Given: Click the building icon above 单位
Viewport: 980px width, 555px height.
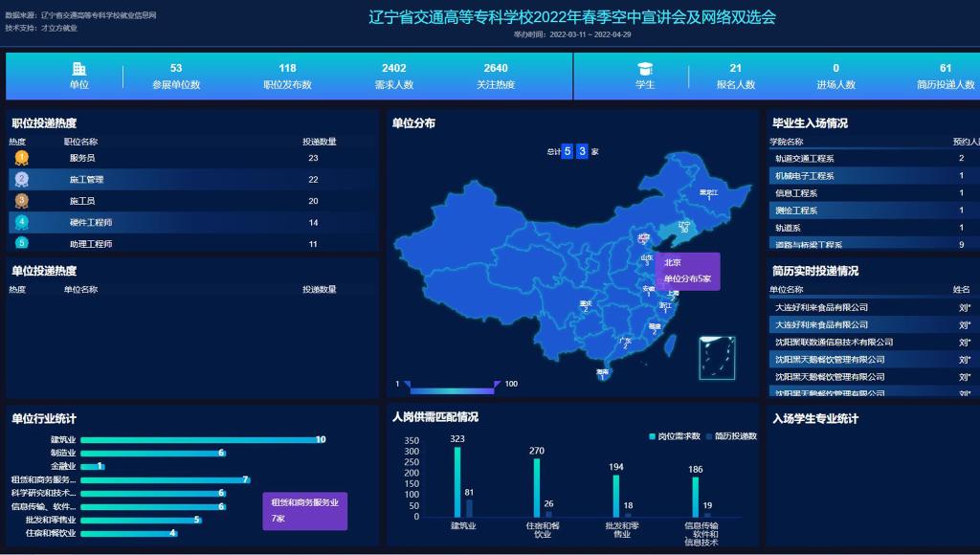Looking at the screenshot, I should [79, 69].
